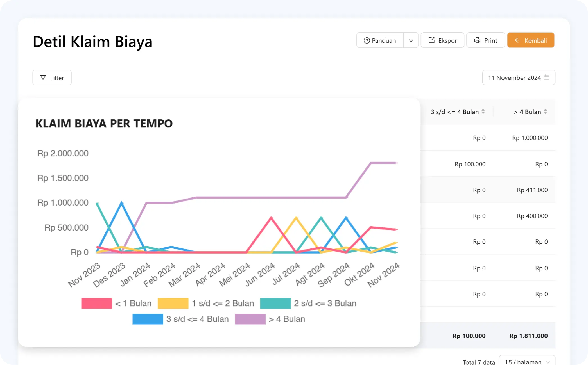Image resolution: width=588 pixels, height=365 pixels.
Task: Click the calendar icon in date field
Action: tap(547, 77)
